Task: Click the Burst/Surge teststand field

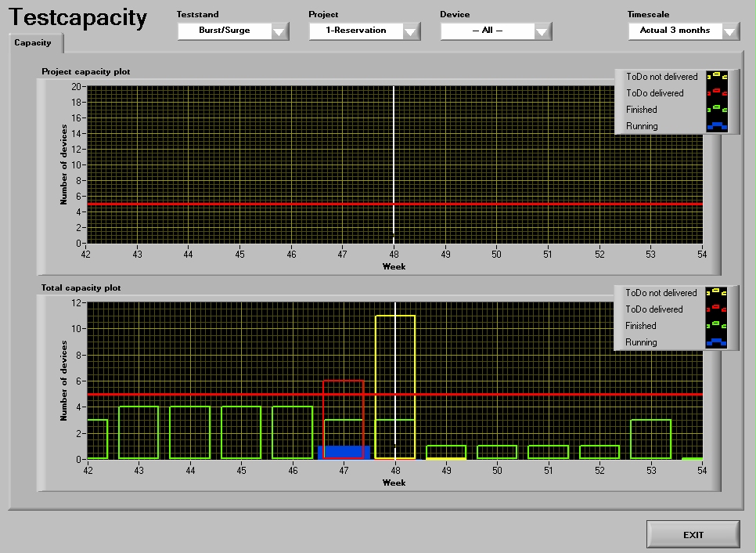Action: tap(225, 31)
